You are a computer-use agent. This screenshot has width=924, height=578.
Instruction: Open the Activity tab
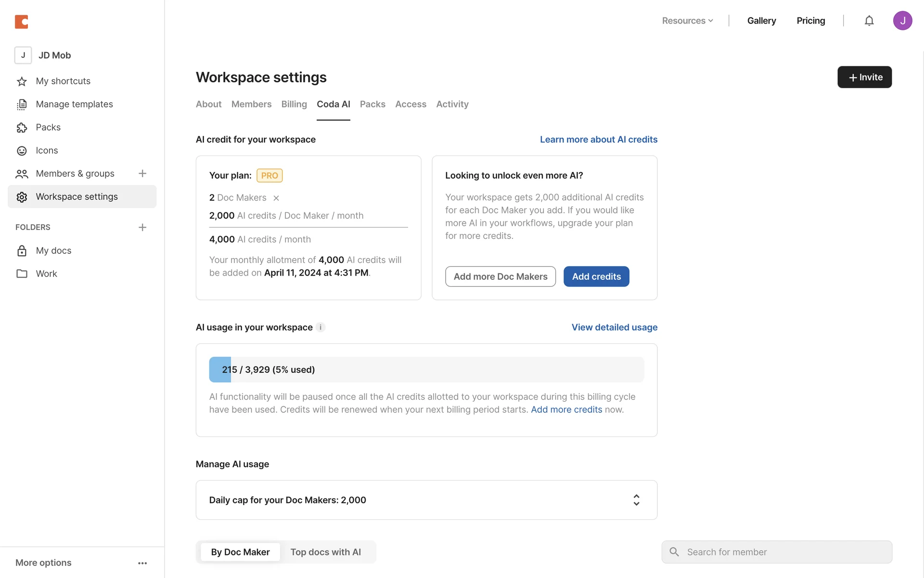click(x=452, y=104)
